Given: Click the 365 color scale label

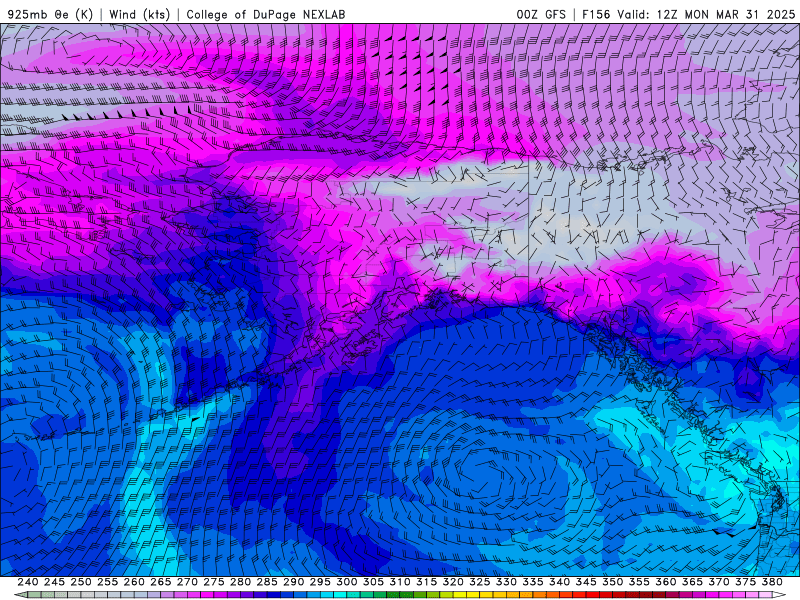Looking at the screenshot, I should 692,582.
